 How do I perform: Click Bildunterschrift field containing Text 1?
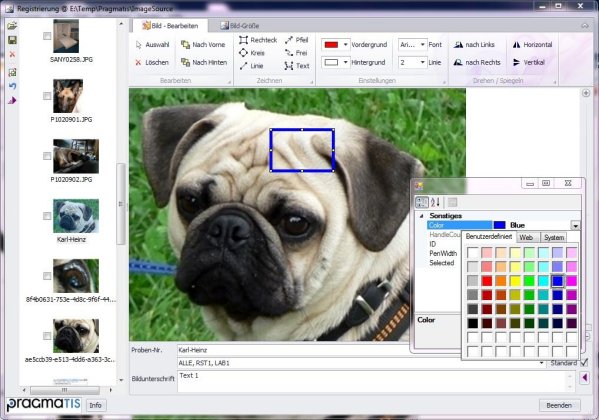(x=372, y=381)
